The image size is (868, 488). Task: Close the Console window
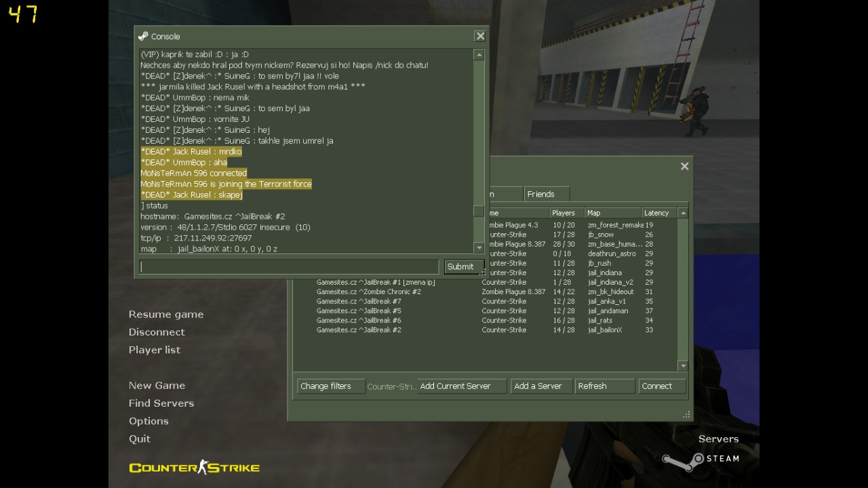[x=480, y=36]
